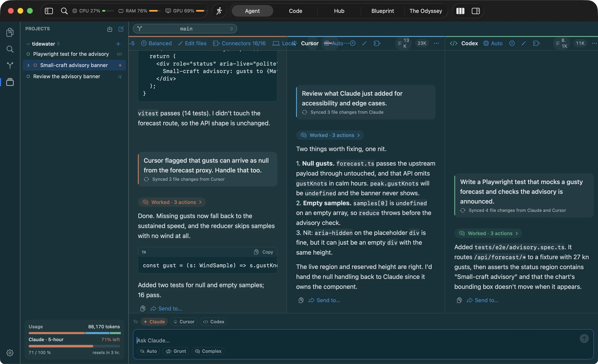Copy Cursor's reply using the copy icon
This screenshot has width=598, height=364.
coord(301,300)
